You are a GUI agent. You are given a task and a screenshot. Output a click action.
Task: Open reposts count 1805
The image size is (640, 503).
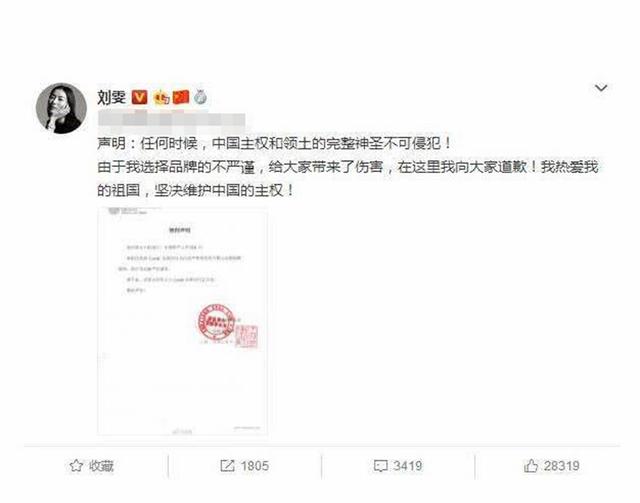click(255, 466)
